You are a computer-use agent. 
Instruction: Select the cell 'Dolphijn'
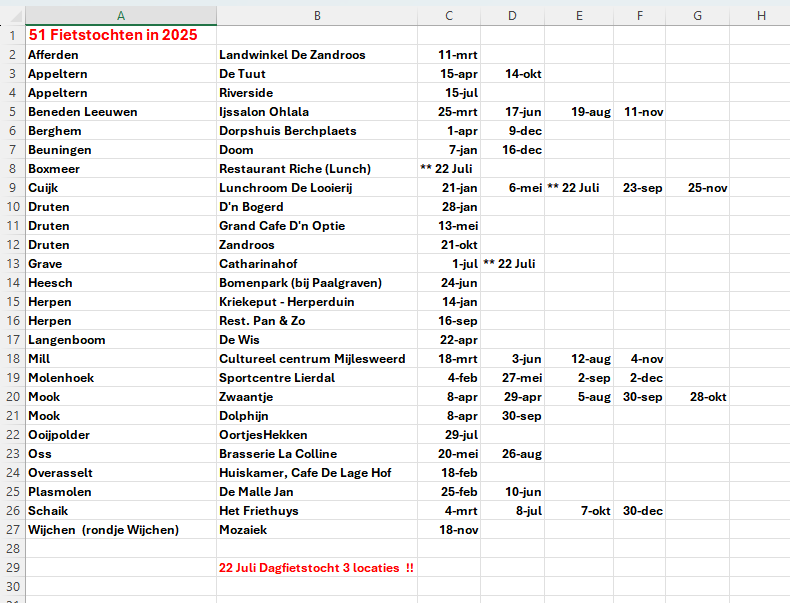pos(317,416)
